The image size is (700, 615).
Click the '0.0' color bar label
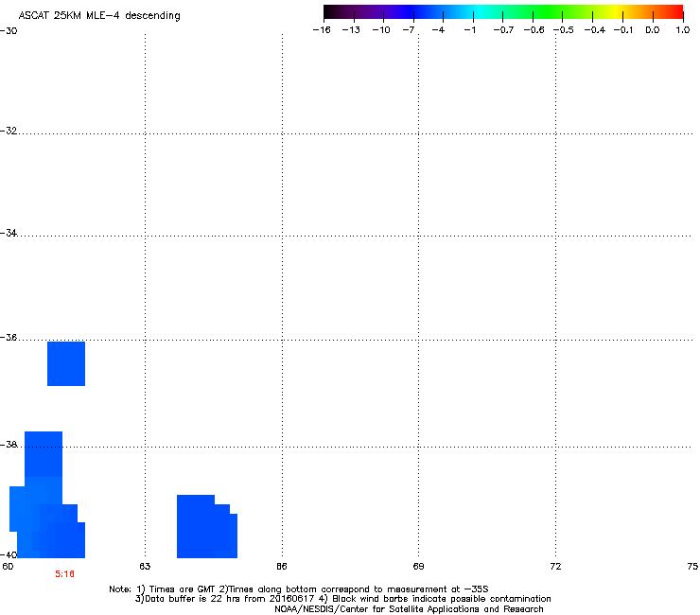tap(653, 30)
